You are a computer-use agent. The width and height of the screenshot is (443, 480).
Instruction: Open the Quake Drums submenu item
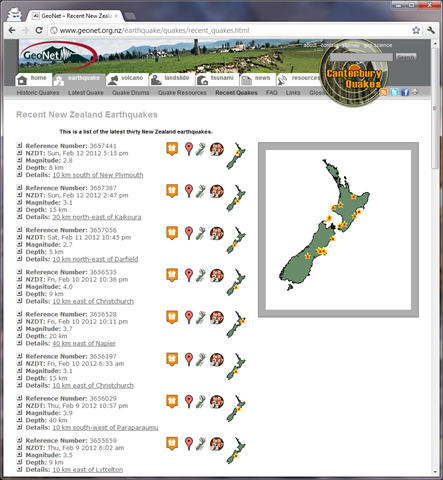131,93
